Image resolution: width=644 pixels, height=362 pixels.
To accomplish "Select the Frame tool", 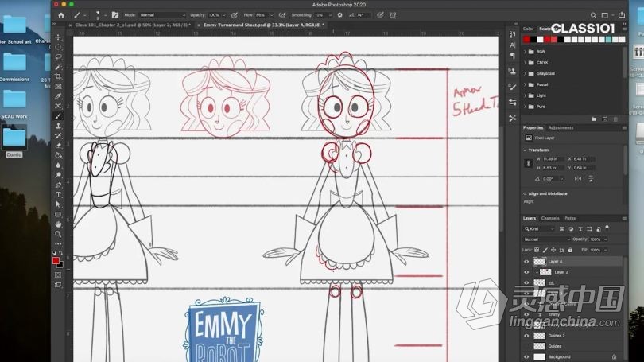I will (58, 86).
